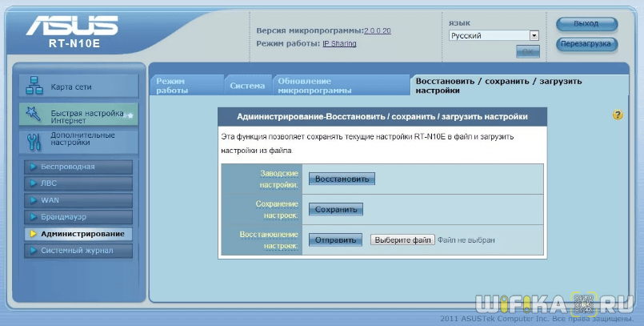Screen dimensions: 644x326
Task: Click the arrow icon next to Беспроводная
Action: [x=34, y=167]
